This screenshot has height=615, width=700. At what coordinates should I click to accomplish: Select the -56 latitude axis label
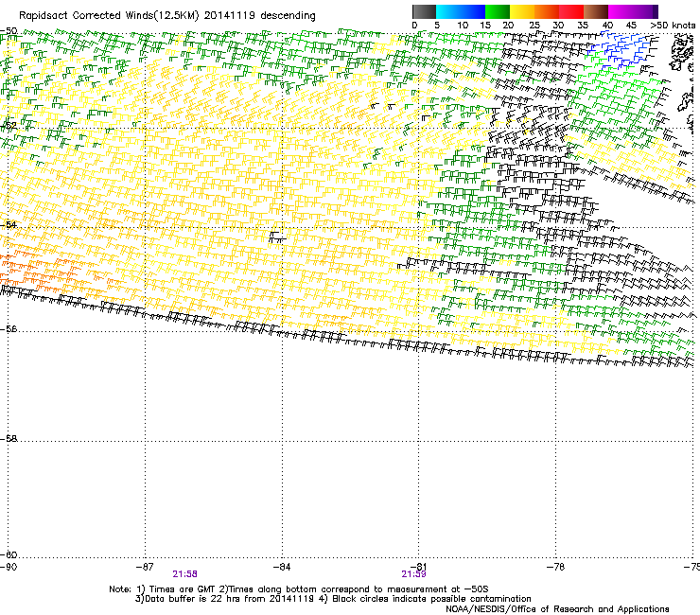pyautogui.click(x=9, y=329)
